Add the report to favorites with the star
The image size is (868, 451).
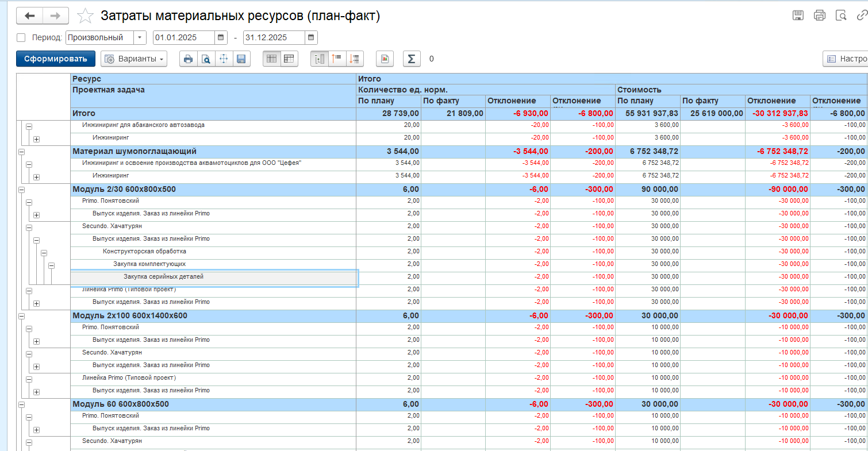click(85, 16)
